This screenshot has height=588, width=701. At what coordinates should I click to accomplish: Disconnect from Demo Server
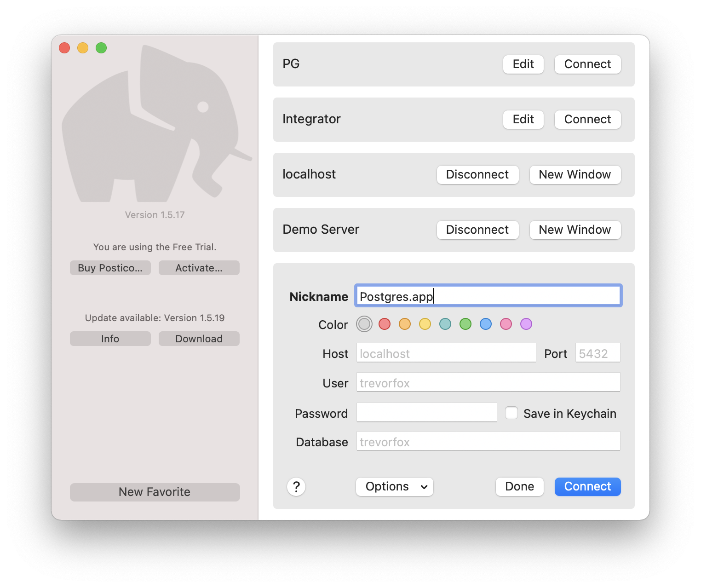478,230
